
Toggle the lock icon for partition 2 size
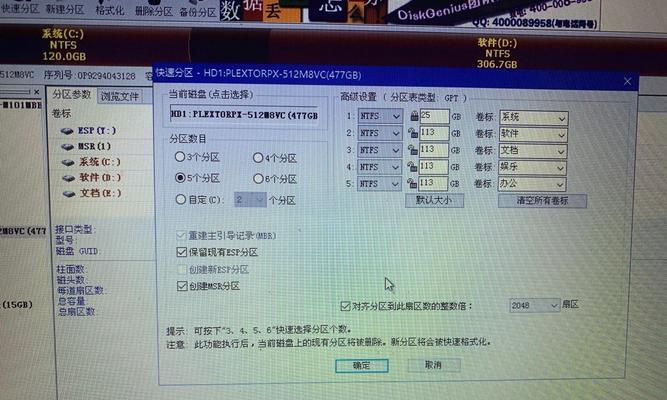pyautogui.click(x=413, y=132)
